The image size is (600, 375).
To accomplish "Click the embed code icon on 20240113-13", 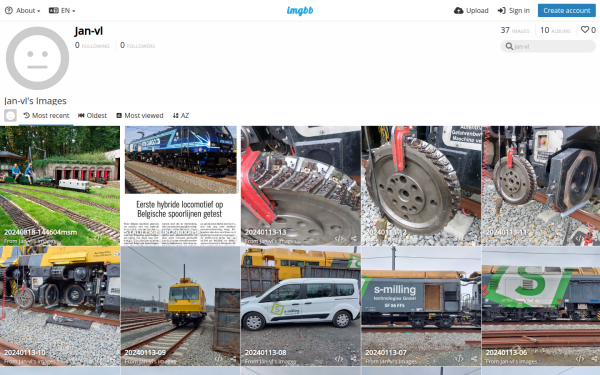I will [339, 238].
